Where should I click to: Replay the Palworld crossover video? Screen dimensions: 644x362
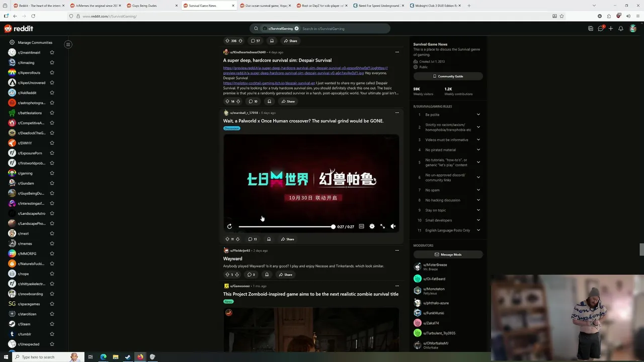coord(229,227)
